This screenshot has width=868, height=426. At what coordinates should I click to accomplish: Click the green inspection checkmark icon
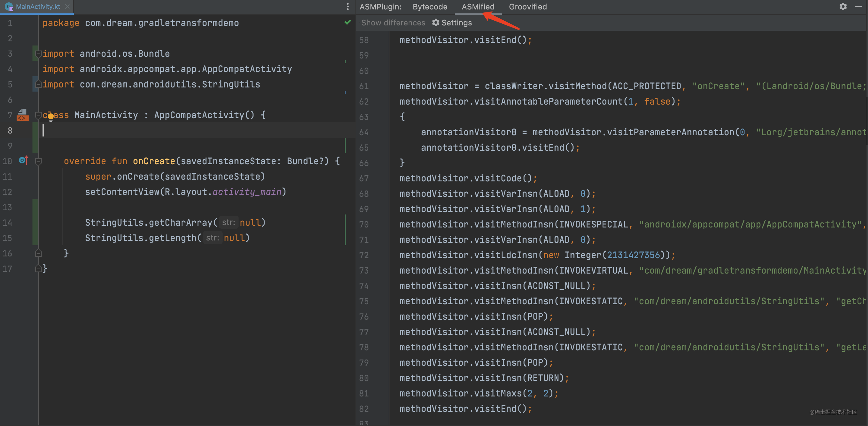click(x=347, y=22)
